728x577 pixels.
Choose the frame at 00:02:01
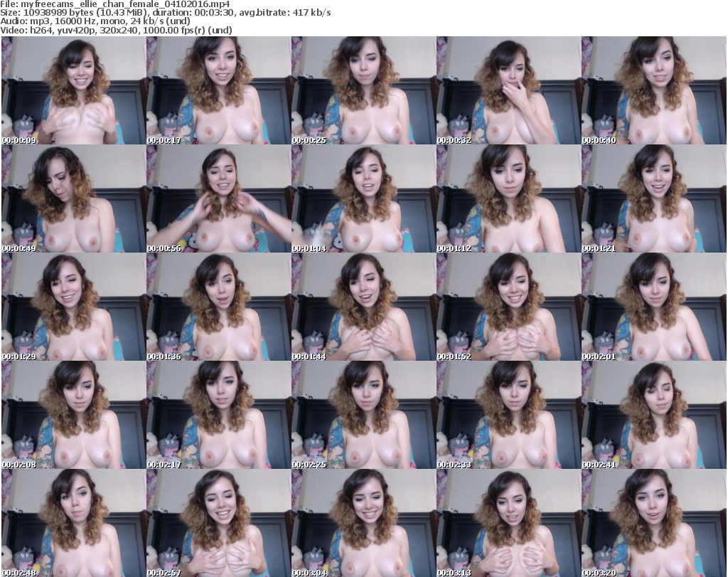tap(654, 307)
